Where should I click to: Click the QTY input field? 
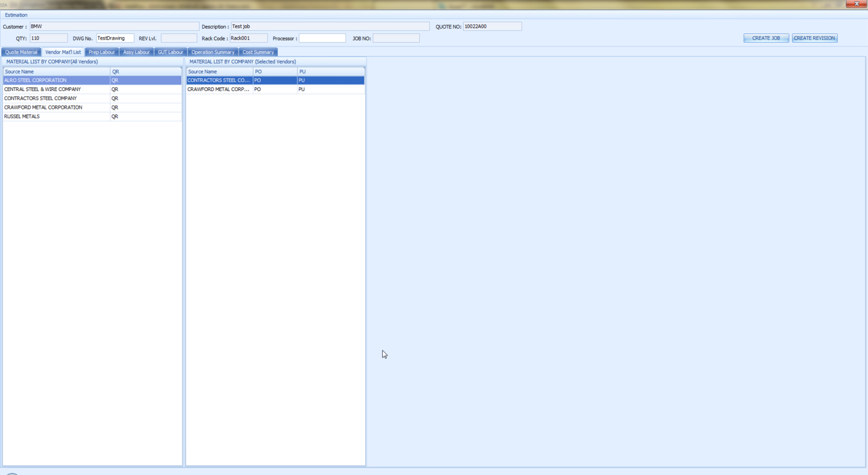(x=48, y=38)
